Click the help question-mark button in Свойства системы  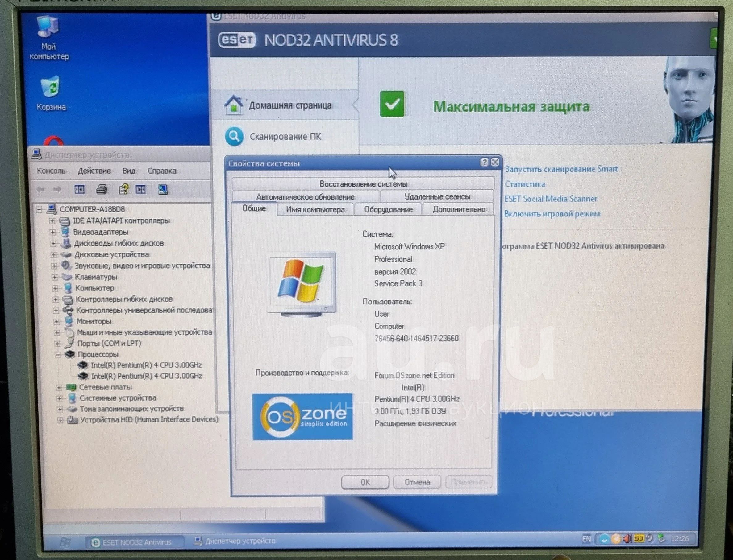click(x=484, y=162)
